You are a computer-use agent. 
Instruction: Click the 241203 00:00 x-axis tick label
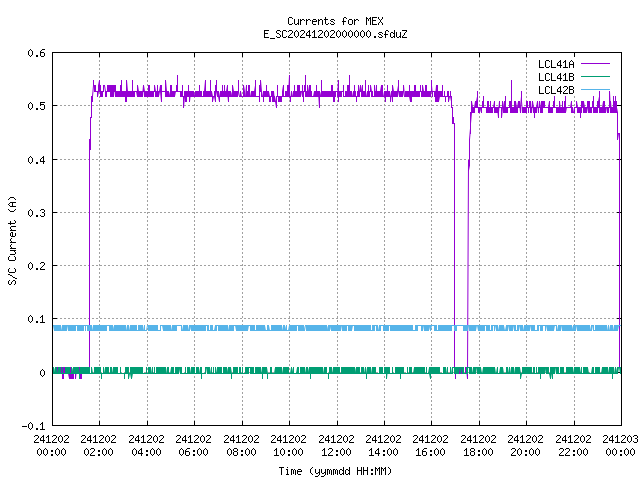(620, 446)
